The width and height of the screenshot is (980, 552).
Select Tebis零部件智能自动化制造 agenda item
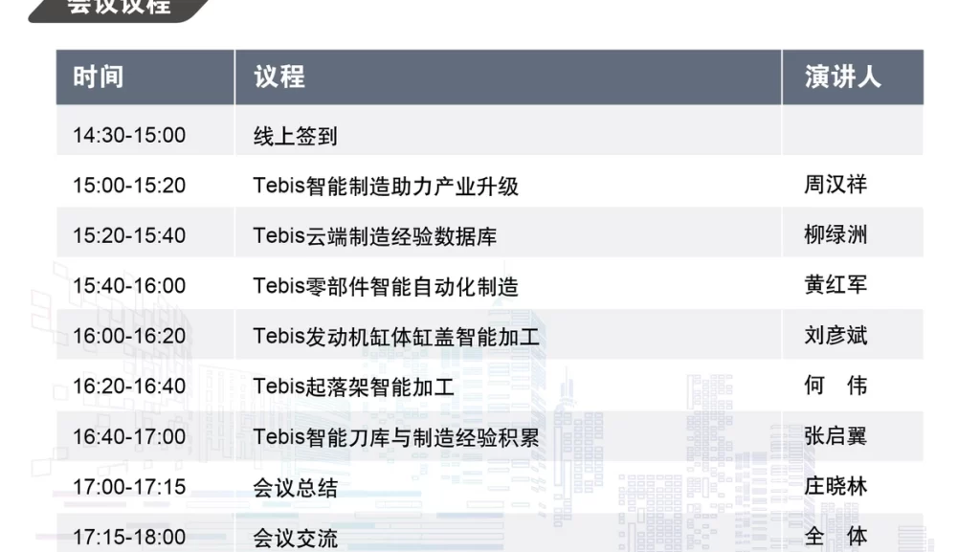[386, 286]
